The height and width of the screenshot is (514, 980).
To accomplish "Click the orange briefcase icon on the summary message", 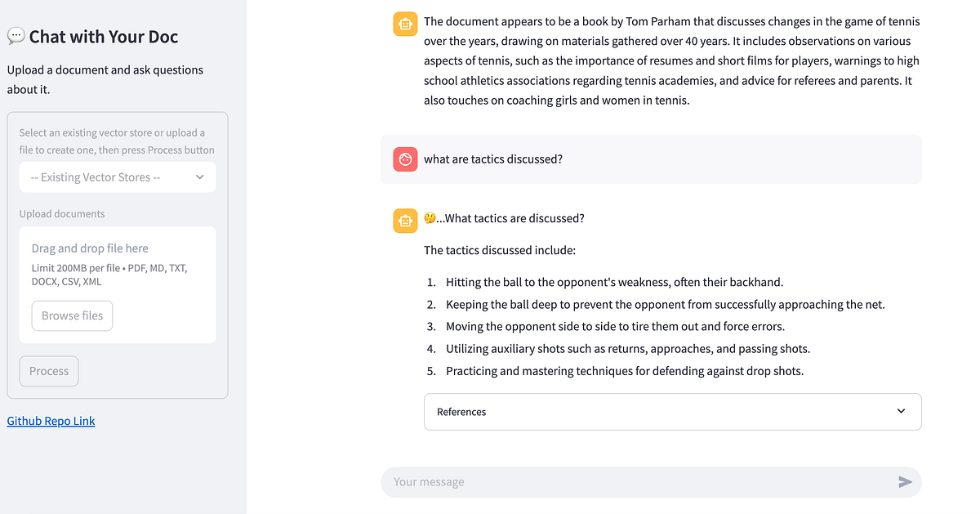I will pos(404,24).
